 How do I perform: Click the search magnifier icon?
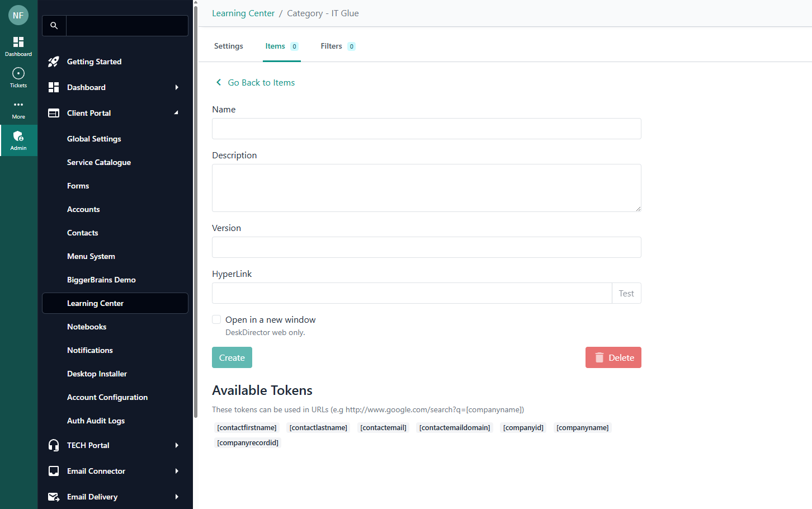(54, 26)
